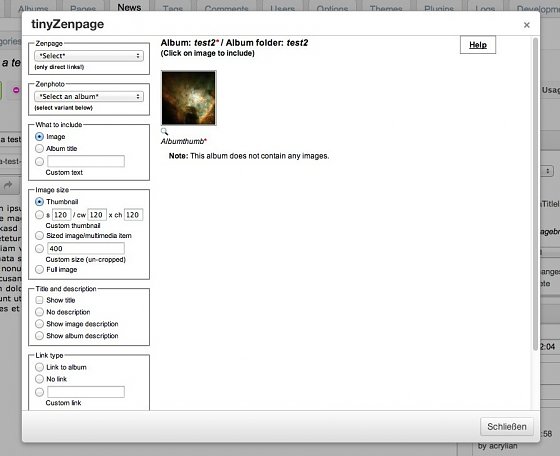Click the Help link
Image resolution: width=560 pixels, height=456 pixels.
(x=478, y=45)
